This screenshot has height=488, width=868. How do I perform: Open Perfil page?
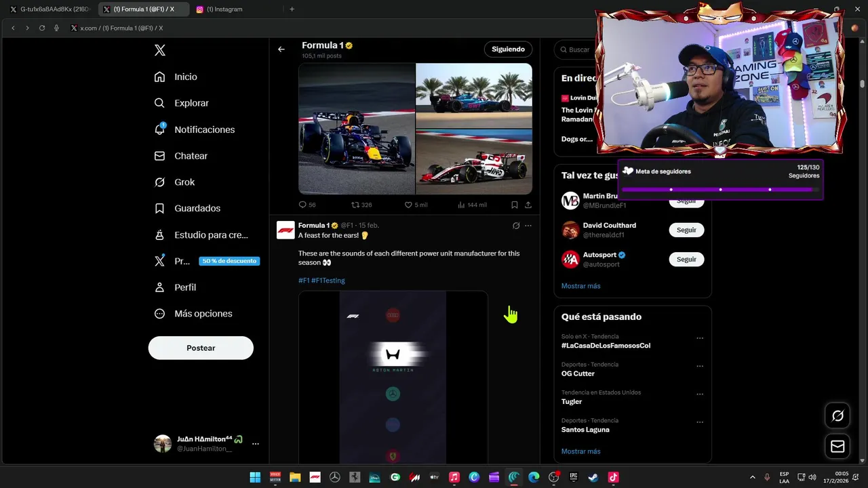coord(175,287)
